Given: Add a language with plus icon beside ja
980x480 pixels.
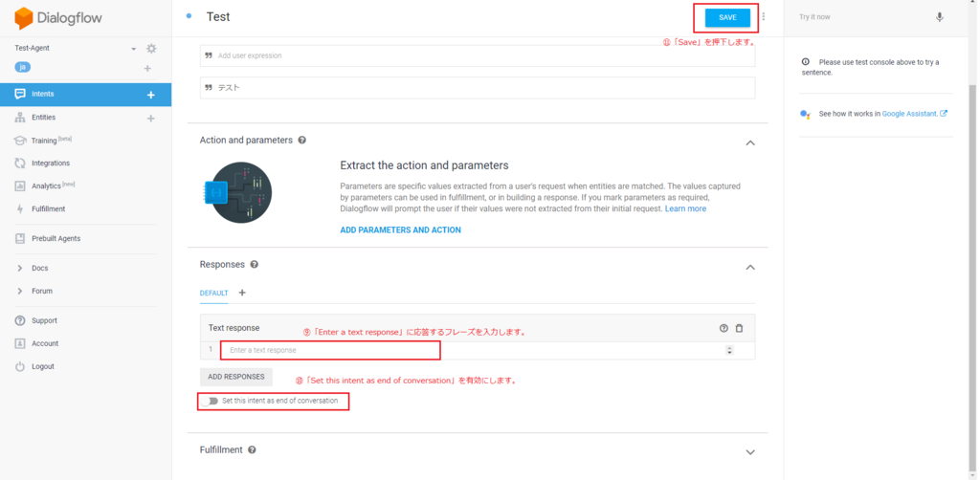Looking at the screenshot, I should coord(147,68).
